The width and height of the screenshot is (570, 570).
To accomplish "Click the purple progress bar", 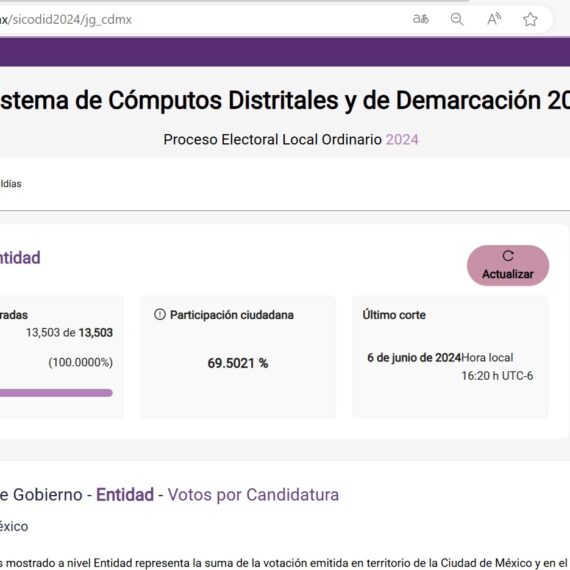I will click(56, 393).
